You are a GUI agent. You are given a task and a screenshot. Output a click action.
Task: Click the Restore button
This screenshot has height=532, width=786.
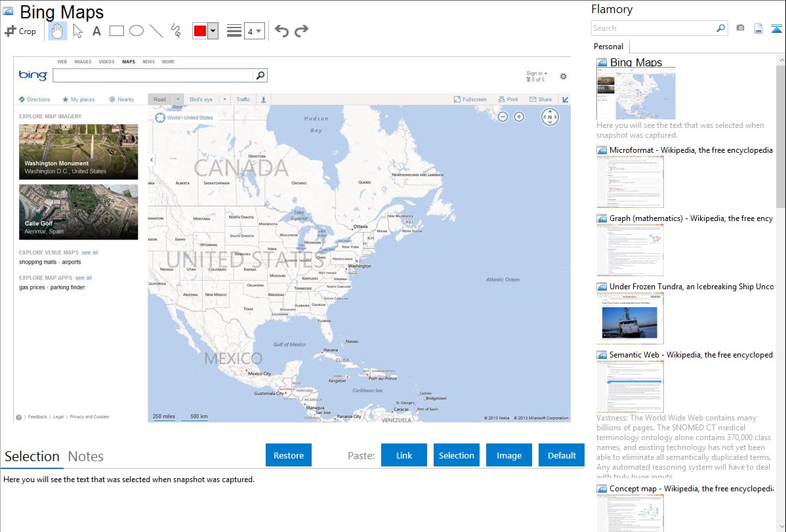click(289, 455)
